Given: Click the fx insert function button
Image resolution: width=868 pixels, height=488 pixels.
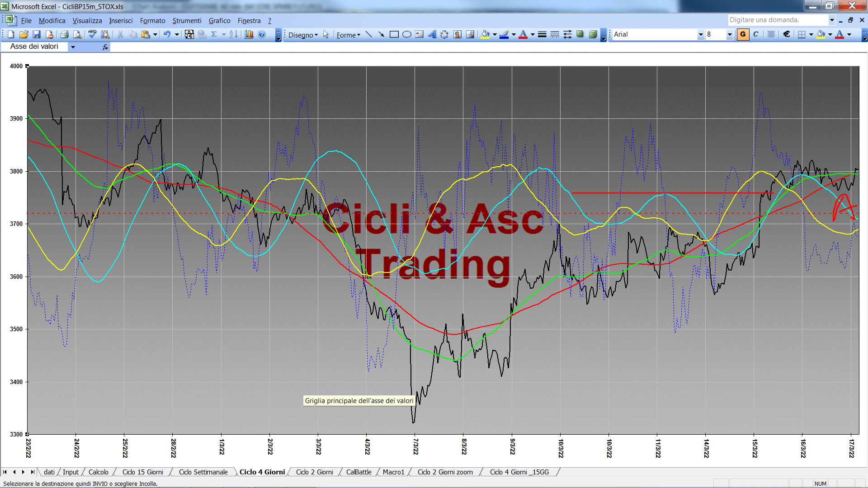Looking at the screenshot, I should (x=105, y=47).
